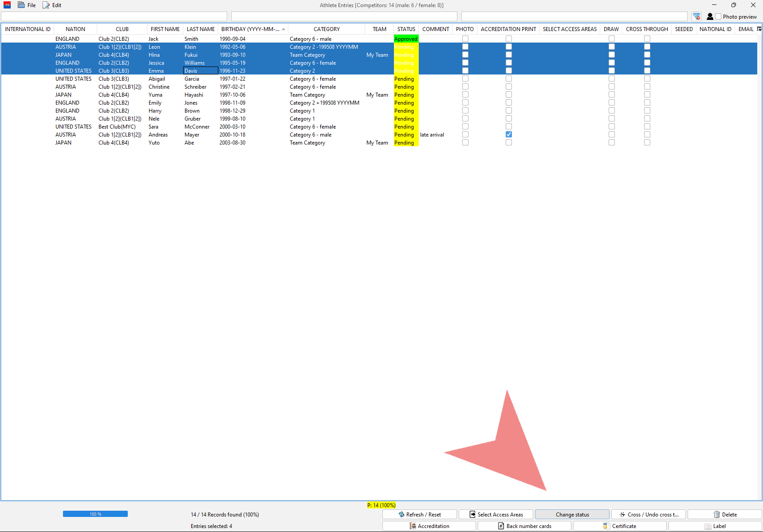
Task: Click the Cross / Undo cross through button
Action: (649, 514)
